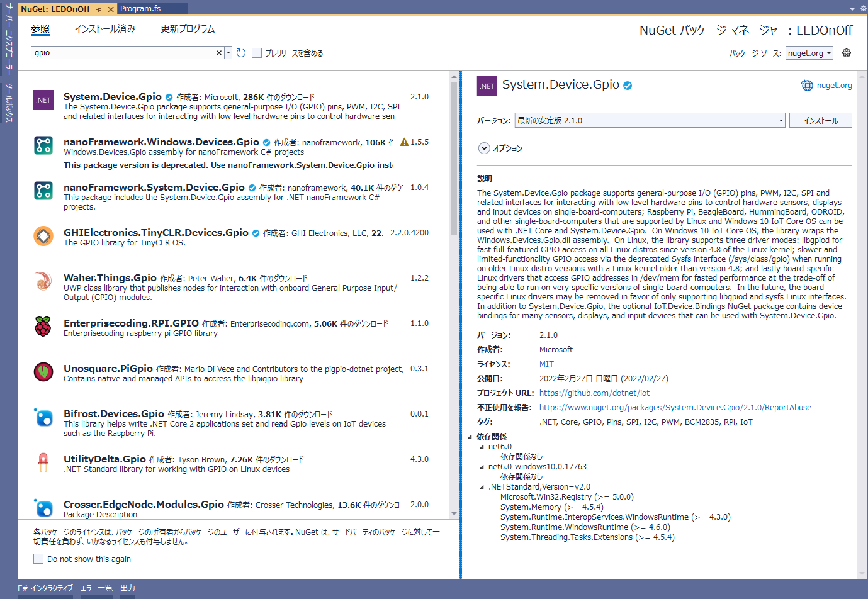The image size is (868, 599).
Task: Click the refresh icon beside the search box
Action: pos(241,53)
